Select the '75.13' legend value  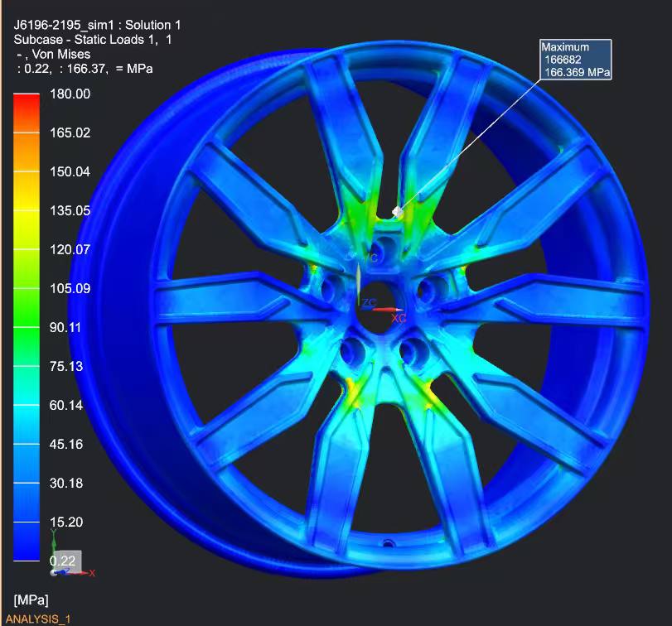click(x=66, y=367)
